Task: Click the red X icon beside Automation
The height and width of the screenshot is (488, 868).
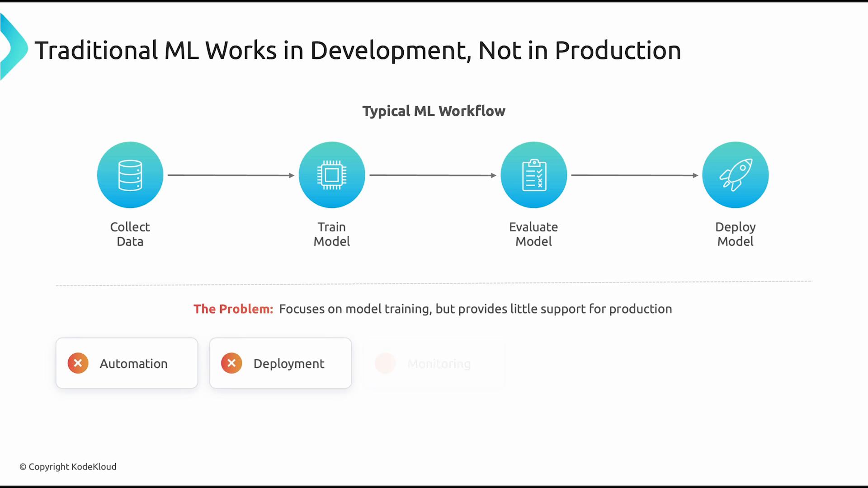Action: (x=78, y=363)
